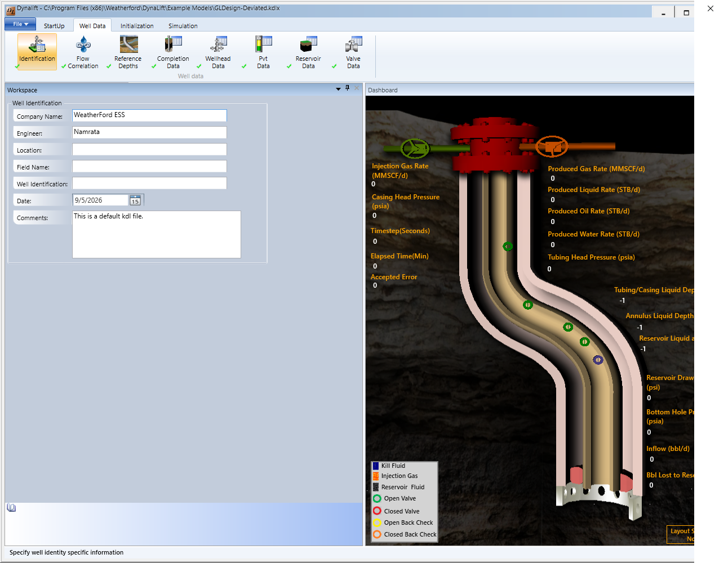Expand the File menu dropdown
This screenshot has height=563, width=728.
(x=20, y=24)
